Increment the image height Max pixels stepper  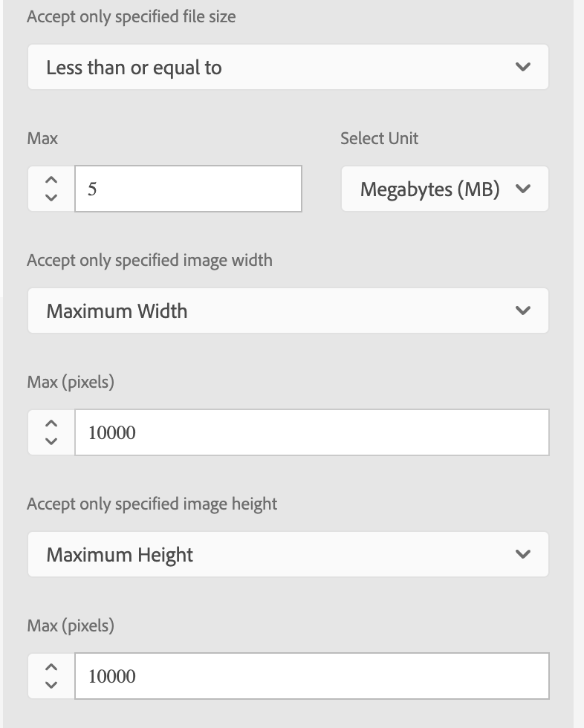pyautogui.click(x=51, y=668)
